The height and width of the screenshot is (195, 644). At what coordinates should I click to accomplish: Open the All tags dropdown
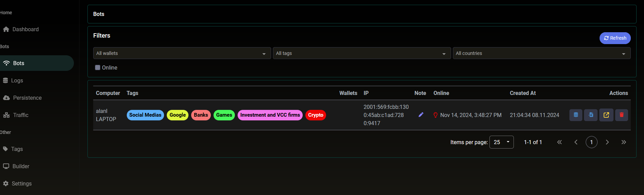(x=362, y=53)
